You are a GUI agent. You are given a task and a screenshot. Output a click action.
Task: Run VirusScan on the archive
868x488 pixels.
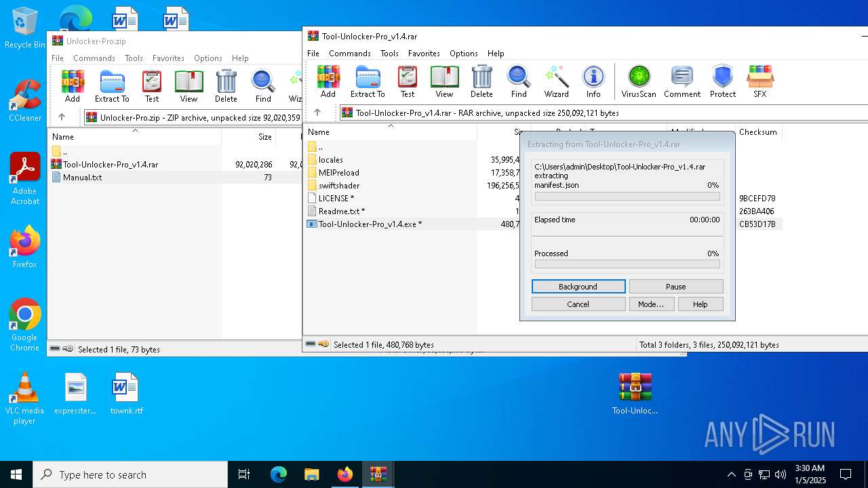click(x=639, y=82)
